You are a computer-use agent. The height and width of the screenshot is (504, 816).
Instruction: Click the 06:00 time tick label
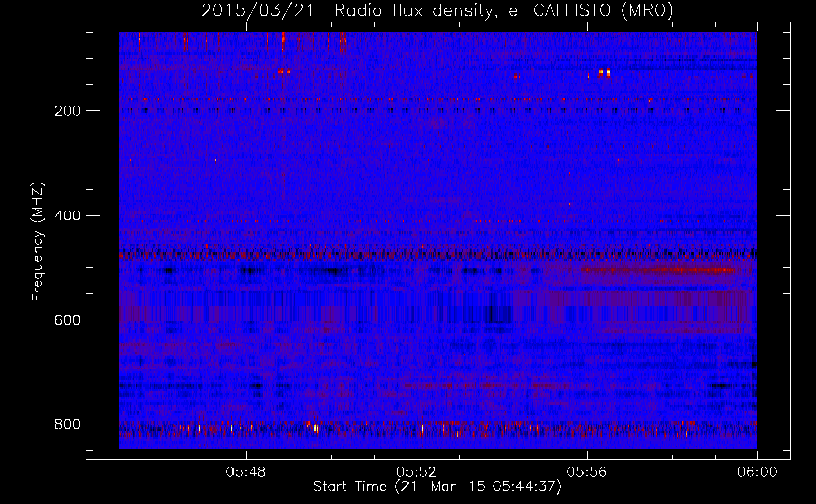click(x=757, y=472)
